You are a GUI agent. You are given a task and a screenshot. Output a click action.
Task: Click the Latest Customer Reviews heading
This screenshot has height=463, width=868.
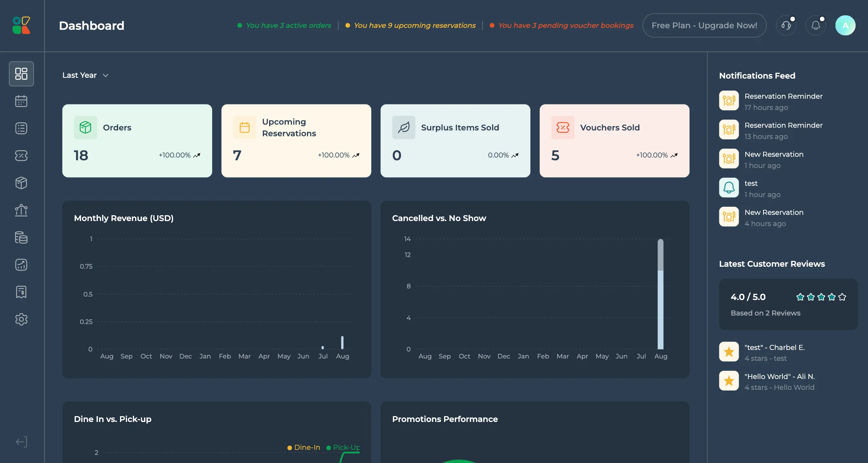(x=772, y=264)
